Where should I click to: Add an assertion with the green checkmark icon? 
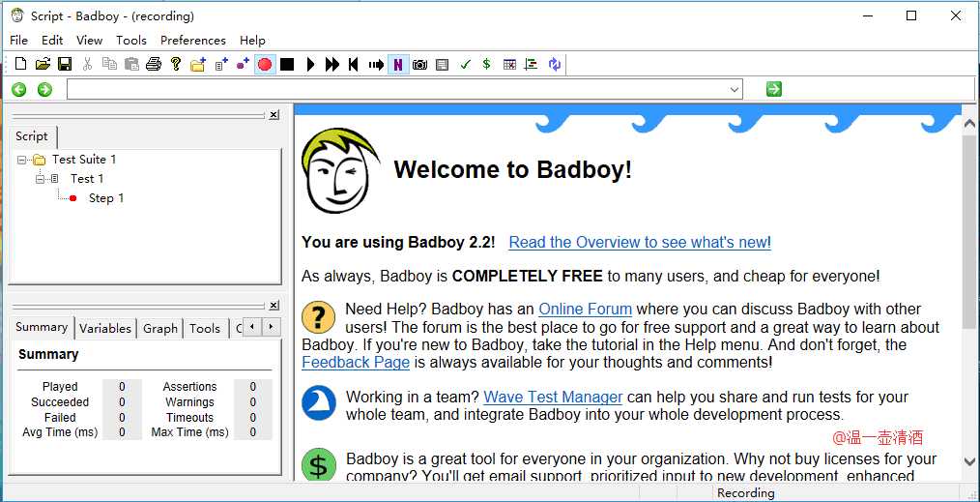pyautogui.click(x=464, y=64)
